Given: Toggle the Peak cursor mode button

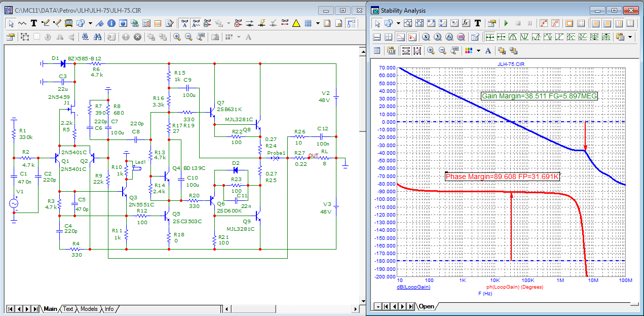Looking at the screenshot, I should click(x=512, y=37).
